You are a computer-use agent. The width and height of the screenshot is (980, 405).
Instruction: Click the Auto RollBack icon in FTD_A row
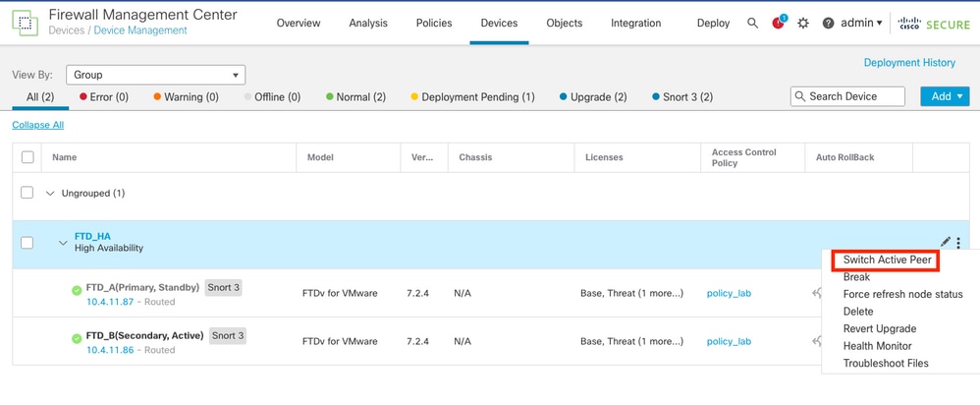point(816,292)
